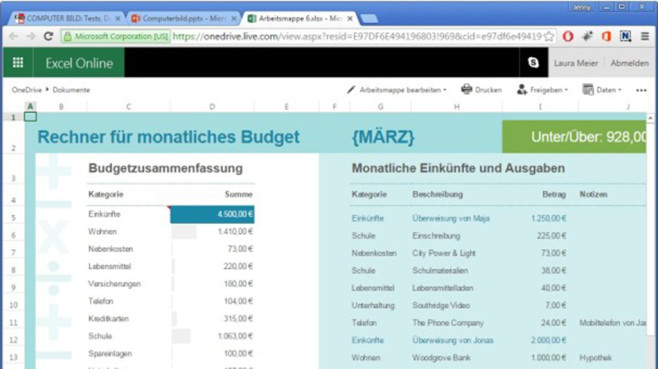Click the address bar URL
This screenshot has height=369, width=658.
pos(357,37)
